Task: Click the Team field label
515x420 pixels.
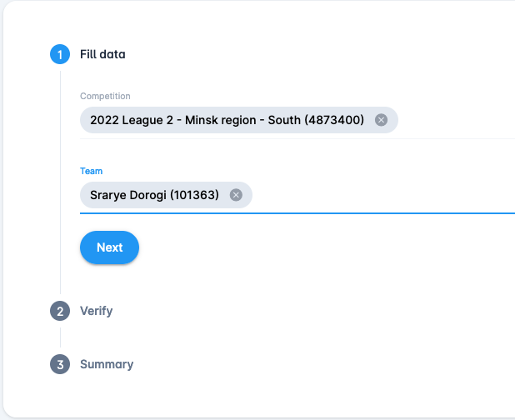Action: tap(91, 171)
